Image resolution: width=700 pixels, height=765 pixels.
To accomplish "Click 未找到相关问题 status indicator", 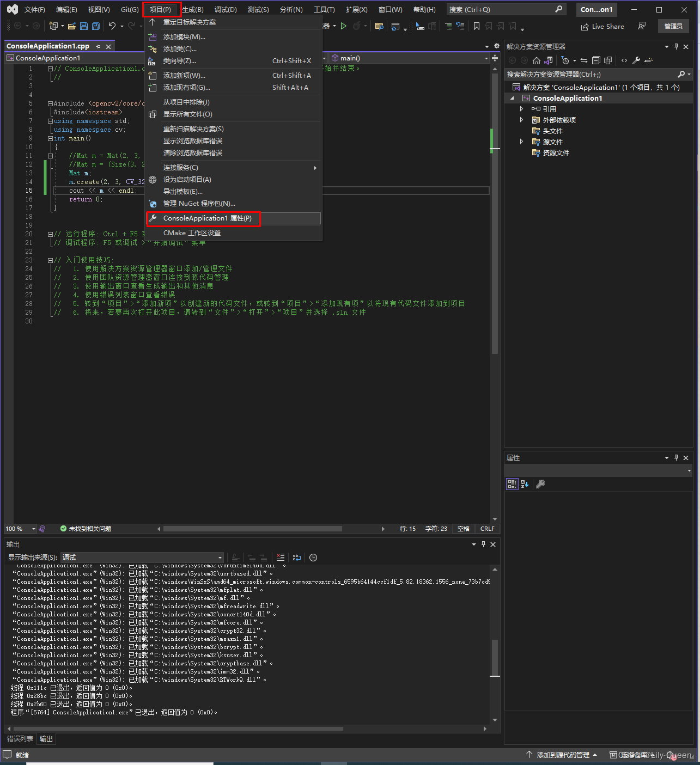I will [86, 529].
